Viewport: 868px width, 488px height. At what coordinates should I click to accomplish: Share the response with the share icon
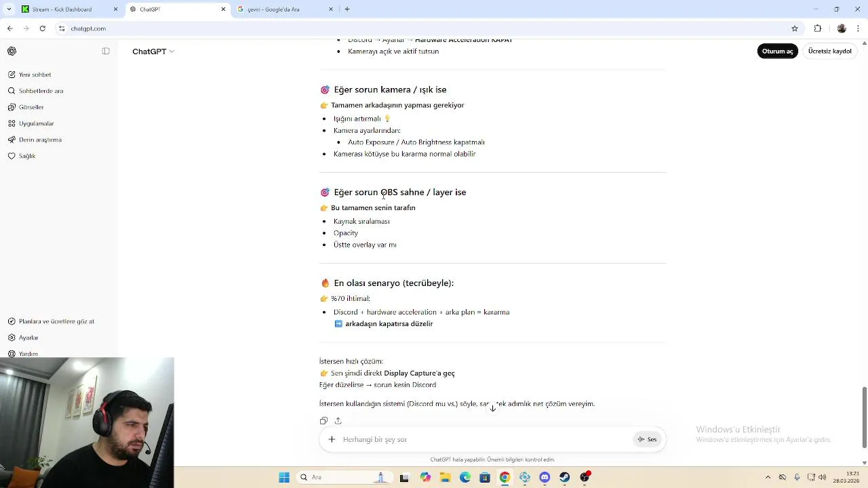click(x=338, y=421)
